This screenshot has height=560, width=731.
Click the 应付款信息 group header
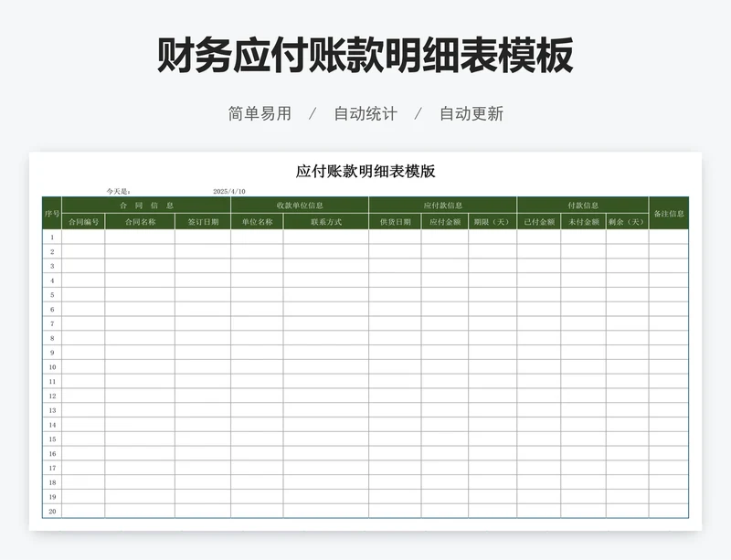443,206
